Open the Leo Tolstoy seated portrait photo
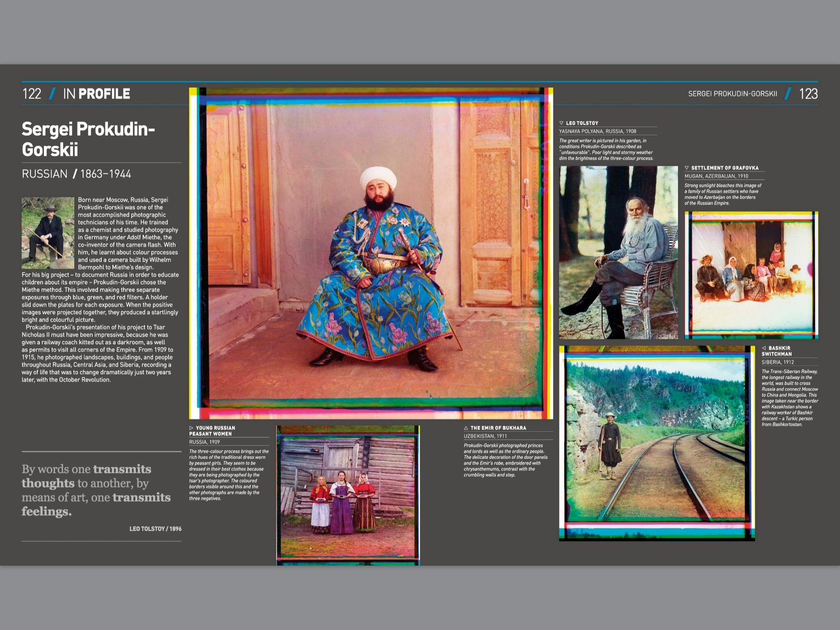The image size is (840, 630). pyautogui.click(x=618, y=252)
